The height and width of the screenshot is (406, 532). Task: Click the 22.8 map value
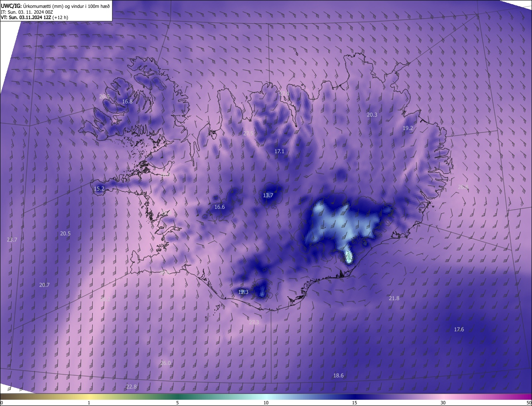[131, 387]
